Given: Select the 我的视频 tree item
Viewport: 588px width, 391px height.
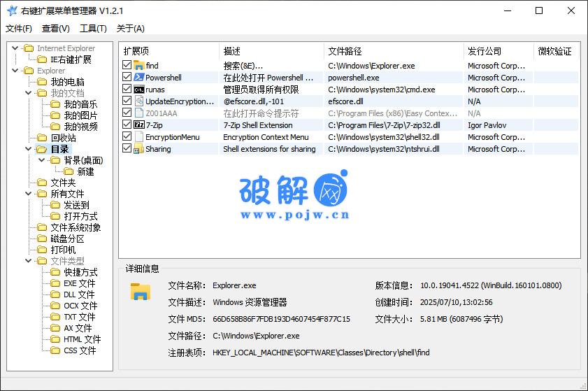Looking at the screenshot, I should [x=80, y=127].
